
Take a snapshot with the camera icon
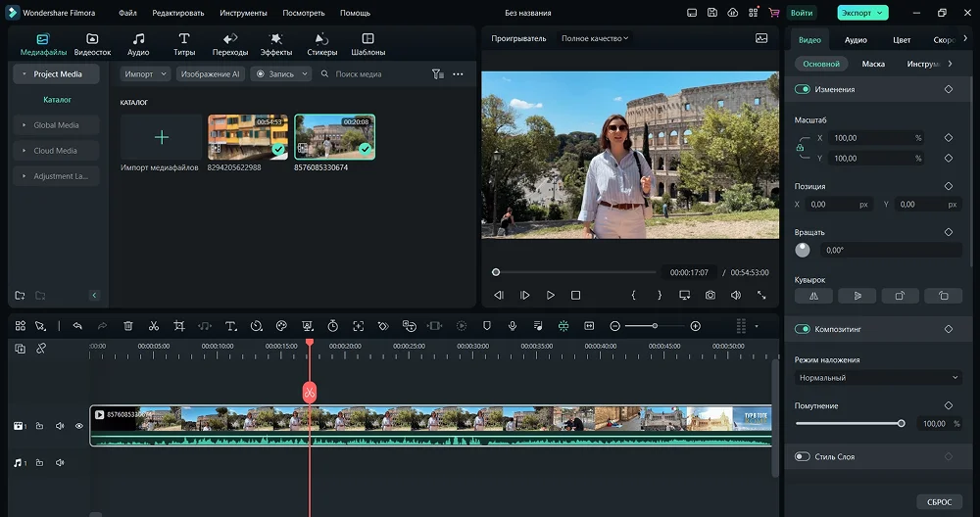[x=710, y=295]
